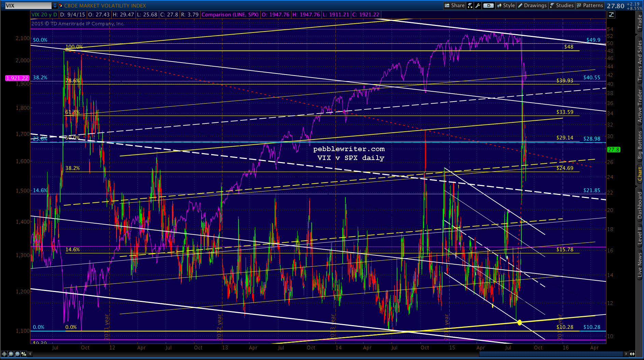Click the yellow "78.6%" Fibonacci label
644x360 pixels.
pos(73,81)
